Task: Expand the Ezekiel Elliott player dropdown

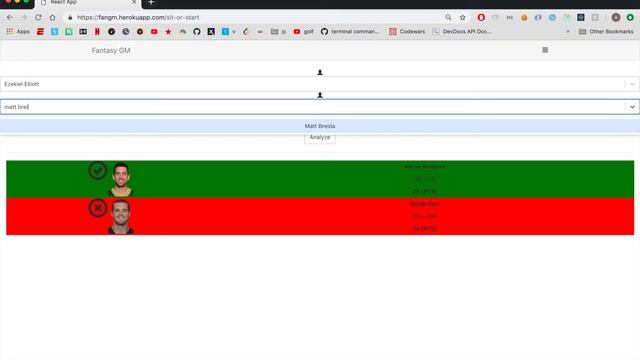Action: 632,84
